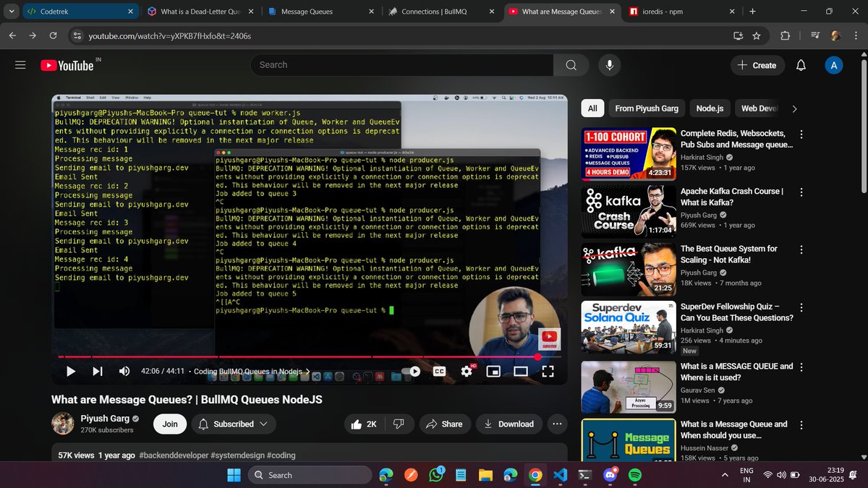This screenshot has width=868, height=488.
Task: Click in the YouTube search field
Action: click(x=401, y=65)
